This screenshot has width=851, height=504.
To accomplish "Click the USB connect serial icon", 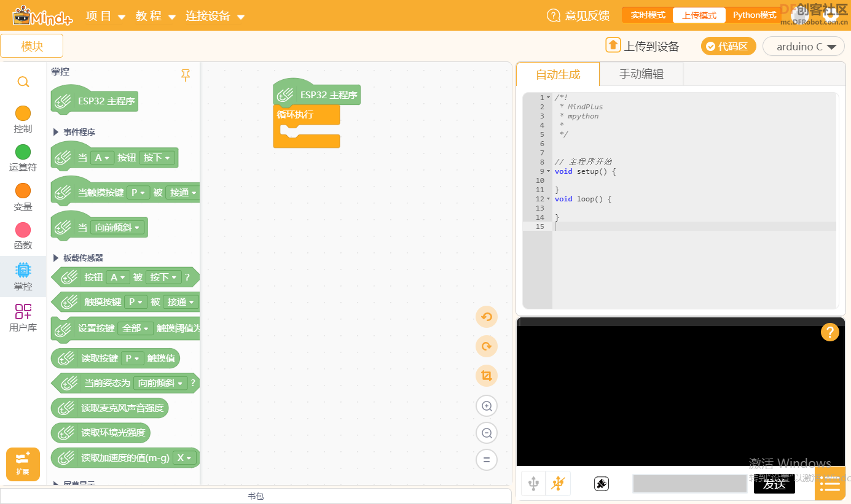I will (x=533, y=484).
